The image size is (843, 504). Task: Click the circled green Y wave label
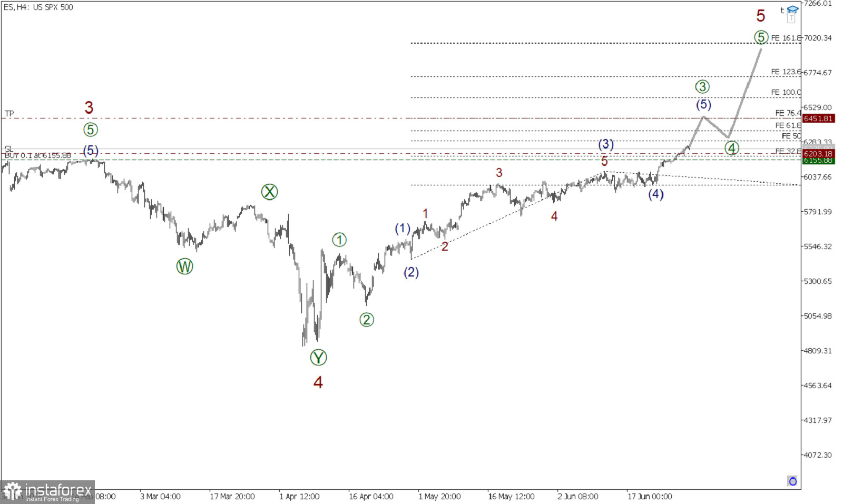[318, 358]
